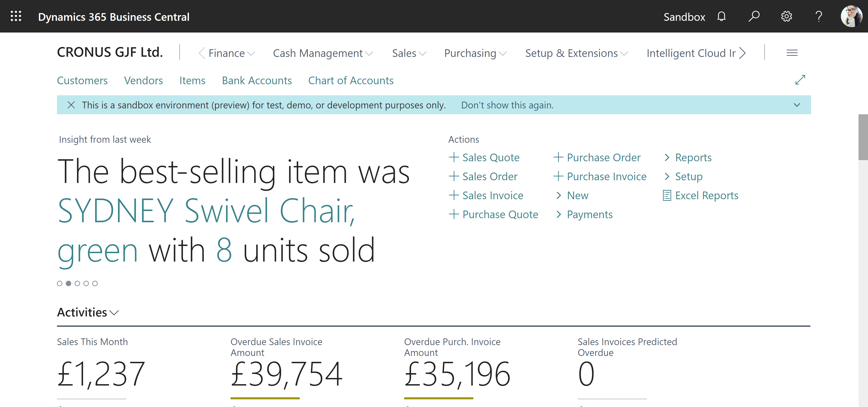Click the search magnifier icon
Screen dimensions: 868x407
754,16
